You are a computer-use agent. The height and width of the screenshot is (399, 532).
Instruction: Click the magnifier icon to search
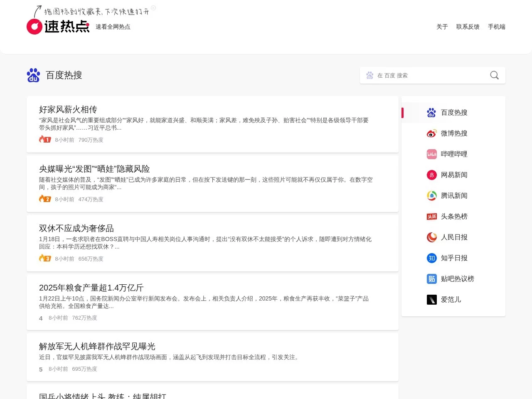pyautogui.click(x=494, y=75)
